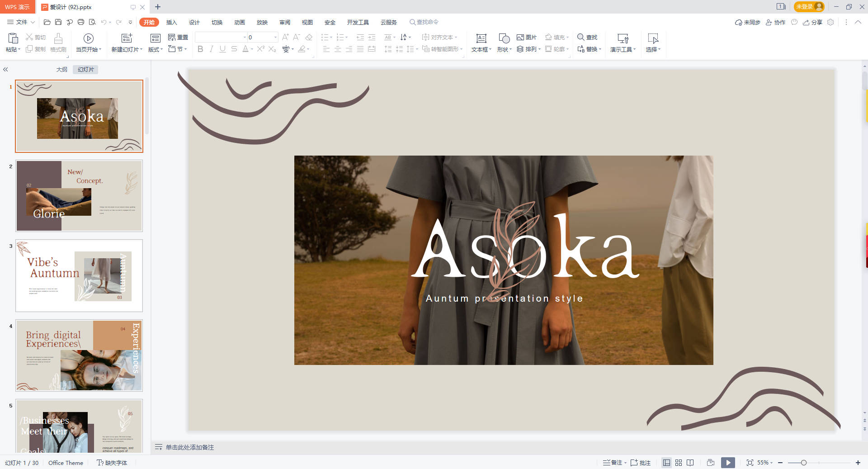Click the zoom in plus button

coord(858,463)
